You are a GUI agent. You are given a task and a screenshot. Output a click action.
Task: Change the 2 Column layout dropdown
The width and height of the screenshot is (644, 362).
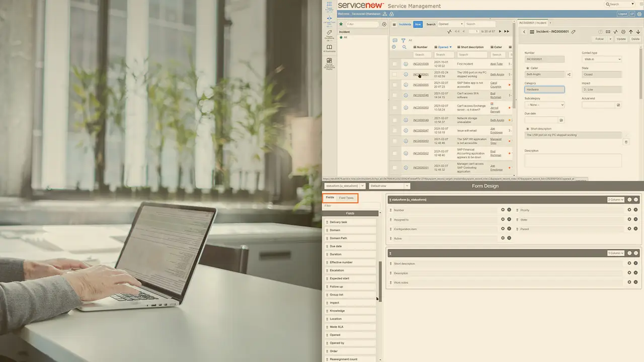click(616, 200)
